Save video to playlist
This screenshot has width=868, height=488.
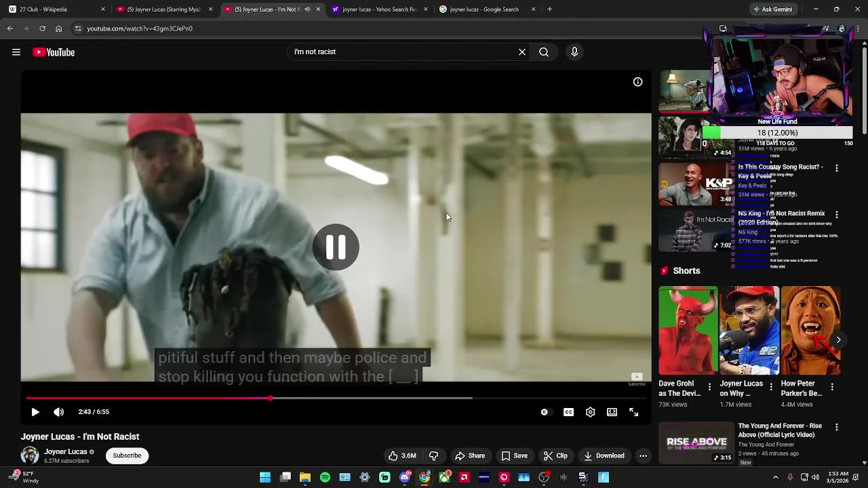(x=514, y=455)
